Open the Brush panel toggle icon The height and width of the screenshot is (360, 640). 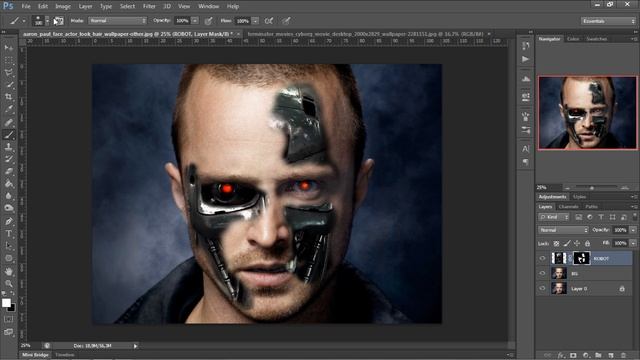click(x=58, y=21)
